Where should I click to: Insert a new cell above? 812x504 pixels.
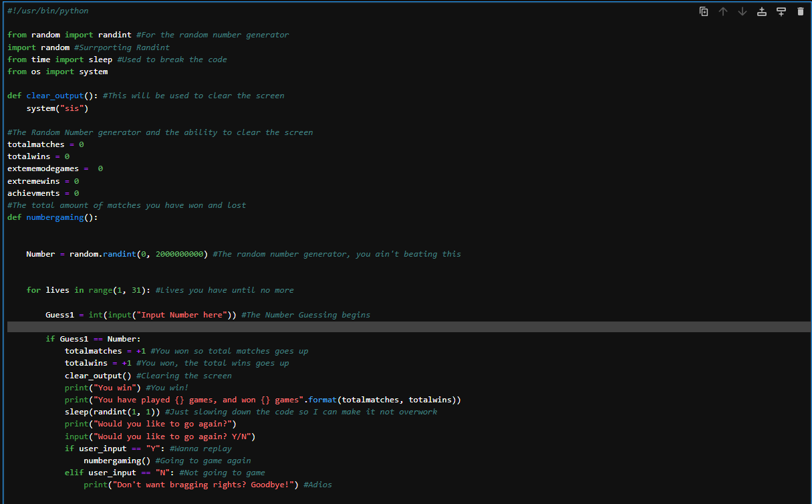pos(762,11)
